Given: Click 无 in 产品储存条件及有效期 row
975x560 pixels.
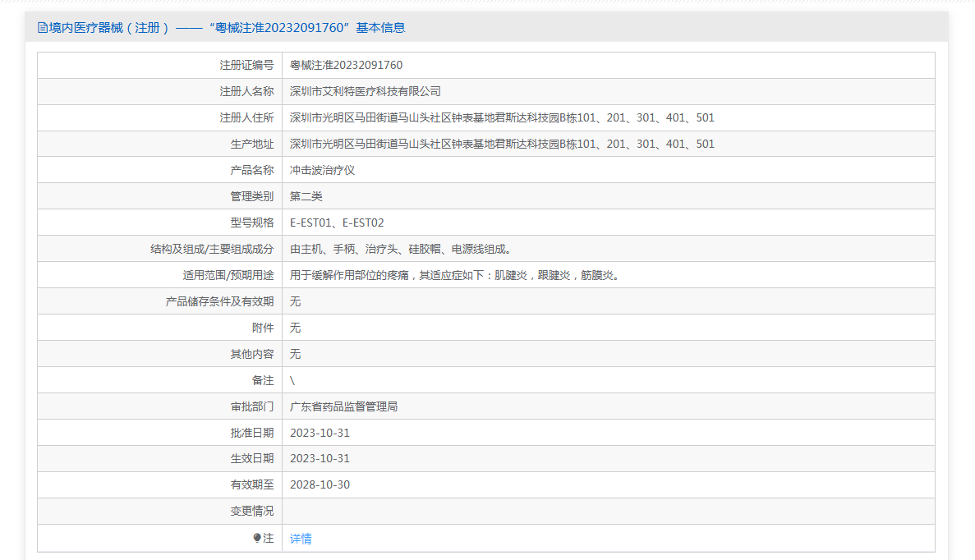Looking at the screenshot, I should click(296, 301).
